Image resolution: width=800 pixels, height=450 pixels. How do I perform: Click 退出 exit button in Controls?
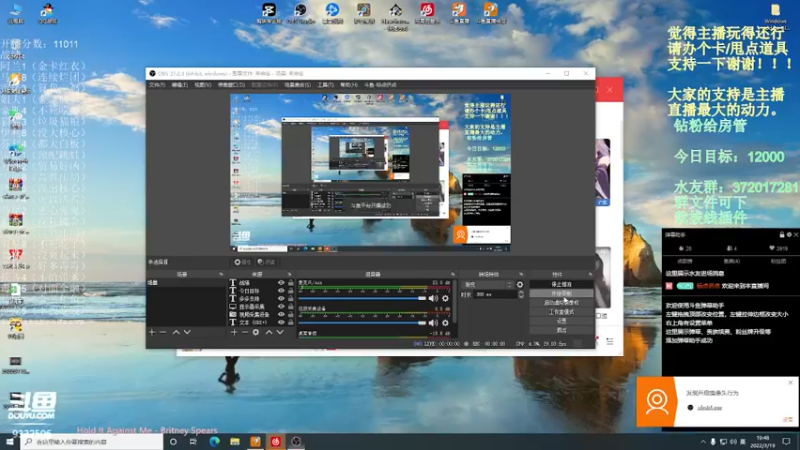coord(561,330)
